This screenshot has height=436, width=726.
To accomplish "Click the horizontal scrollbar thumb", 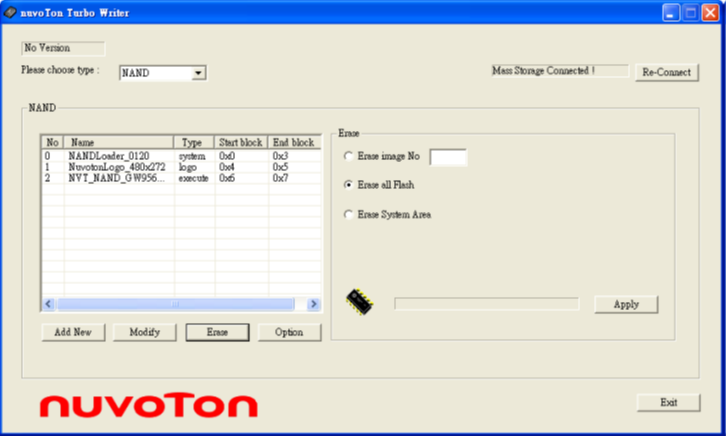I will (x=175, y=304).
